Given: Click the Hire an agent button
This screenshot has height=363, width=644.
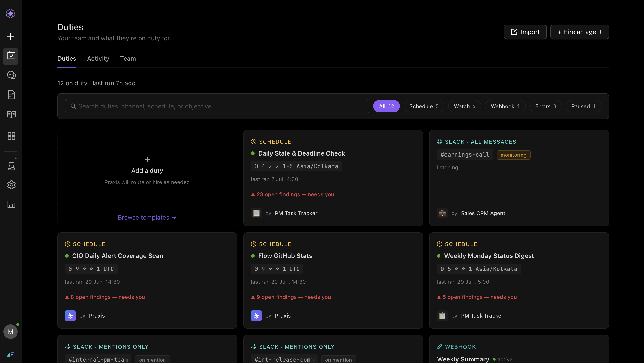Looking at the screenshot, I should tap(580, 32).
